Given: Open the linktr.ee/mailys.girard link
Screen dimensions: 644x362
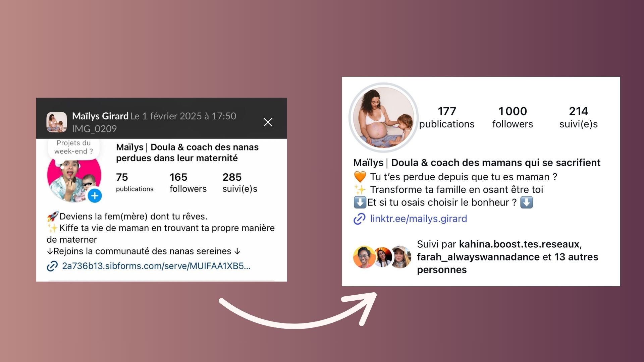Looking at the screenshot, I should point(418,219).
